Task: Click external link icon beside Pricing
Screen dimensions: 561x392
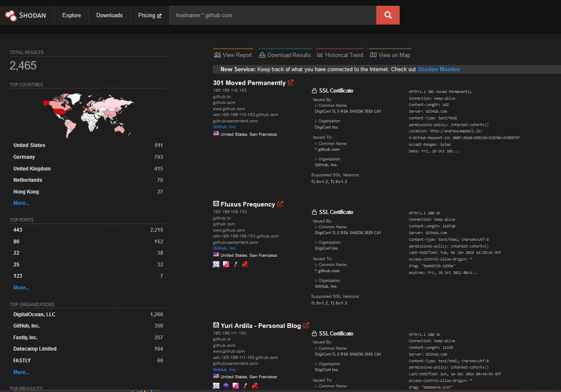Action: click(159, 16)
